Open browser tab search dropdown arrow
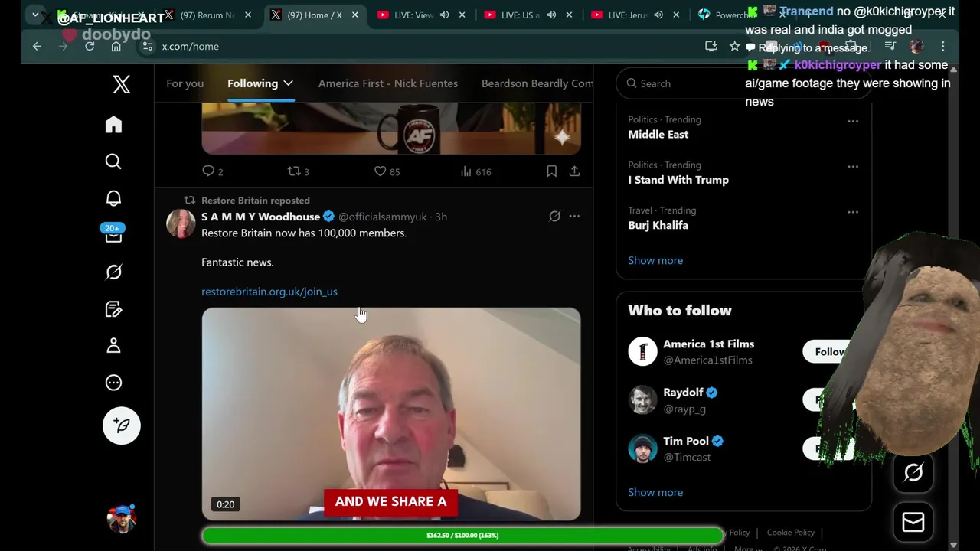Screen dimensions: 980x551 tap(35, 15)
